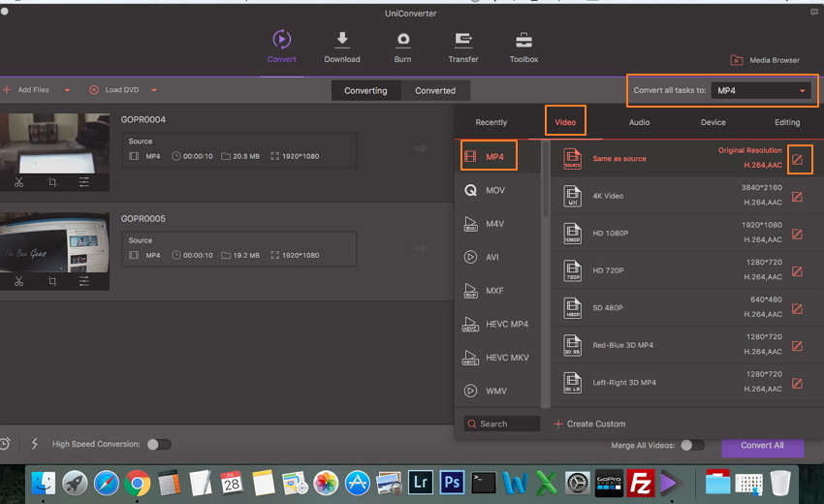Choose HEVC MP4 in the format list
The width and height of the screenshot is (824, 504).
pyautogui.click(x=497, y=325)
